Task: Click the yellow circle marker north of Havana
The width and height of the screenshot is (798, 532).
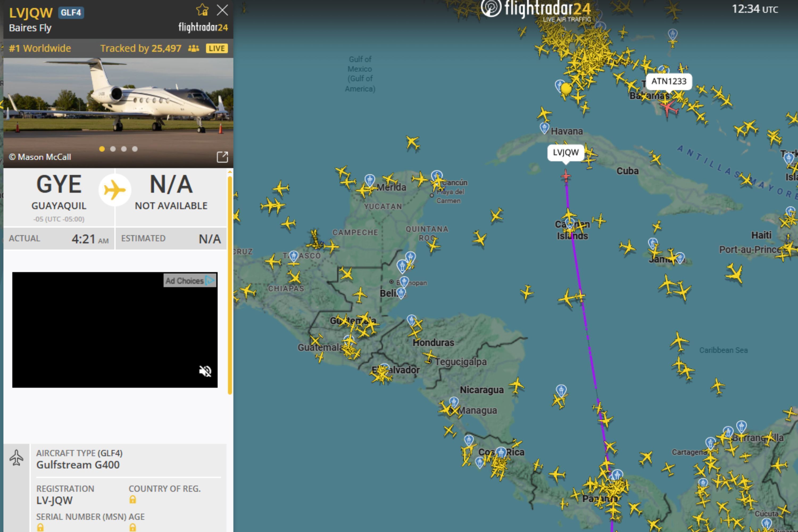Action: (566, 89)
